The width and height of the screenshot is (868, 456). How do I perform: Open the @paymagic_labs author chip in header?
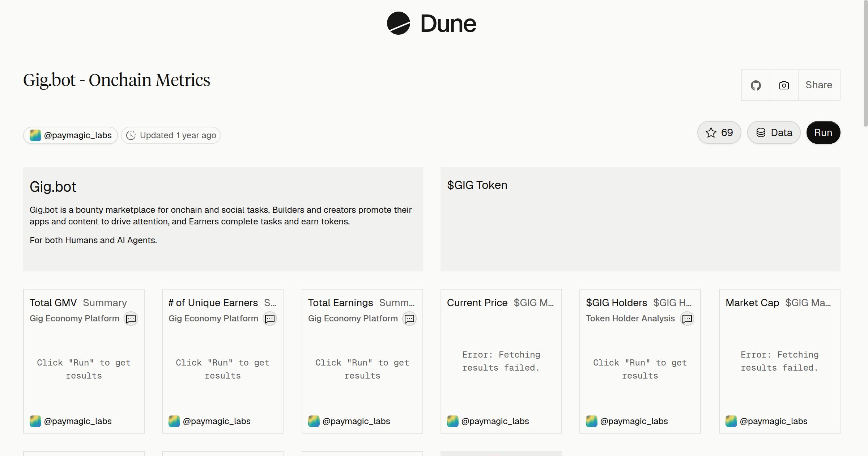(x=71, y=135)
